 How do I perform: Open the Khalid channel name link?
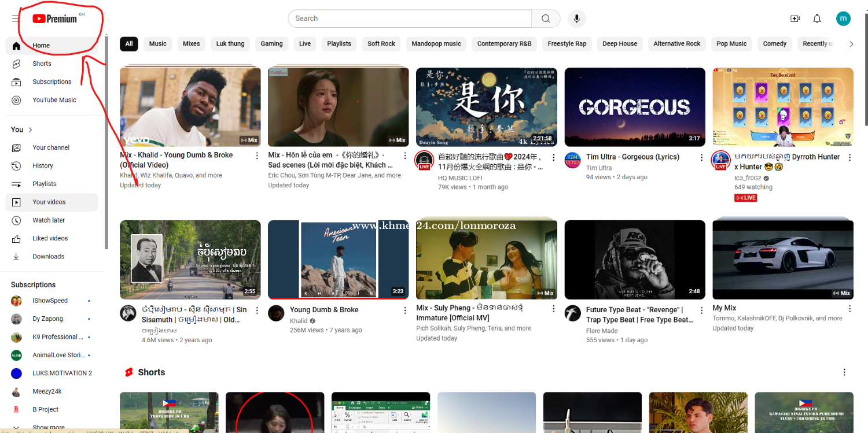pyautogui.click(x=299, y=321)
